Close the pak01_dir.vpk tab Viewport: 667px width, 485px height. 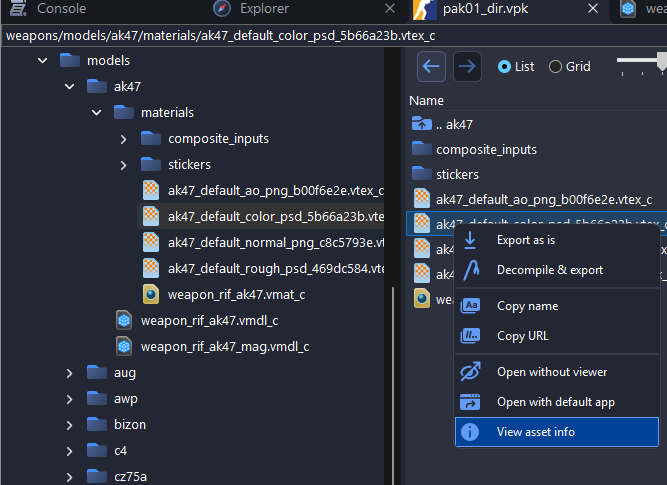tap(593, 8)
